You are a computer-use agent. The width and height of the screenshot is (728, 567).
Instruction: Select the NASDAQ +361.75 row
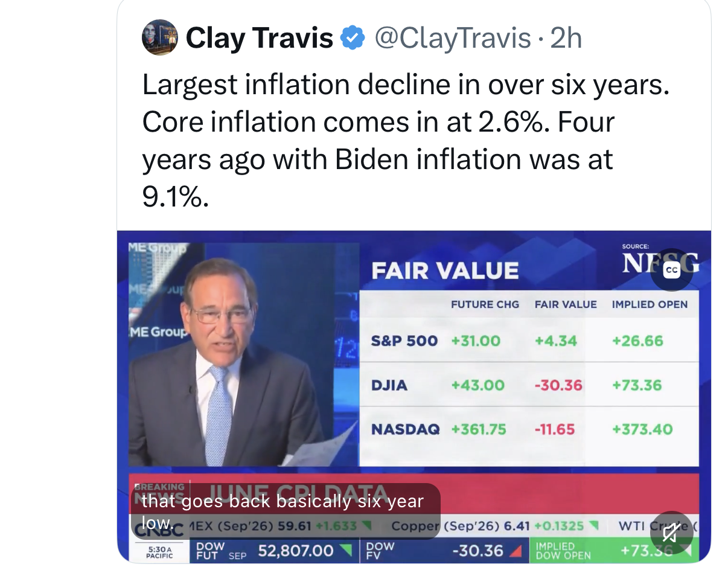tap(529, 429)
